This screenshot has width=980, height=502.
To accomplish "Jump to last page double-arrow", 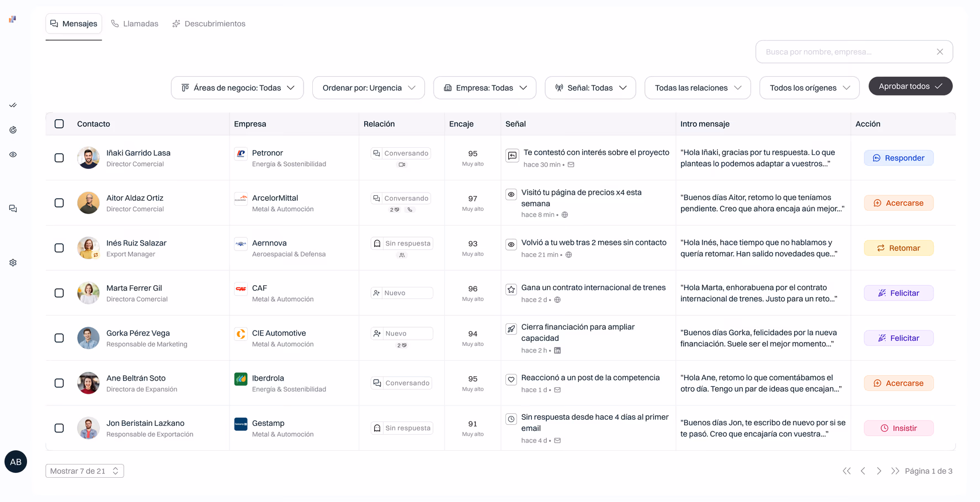I will pos(895,471).
